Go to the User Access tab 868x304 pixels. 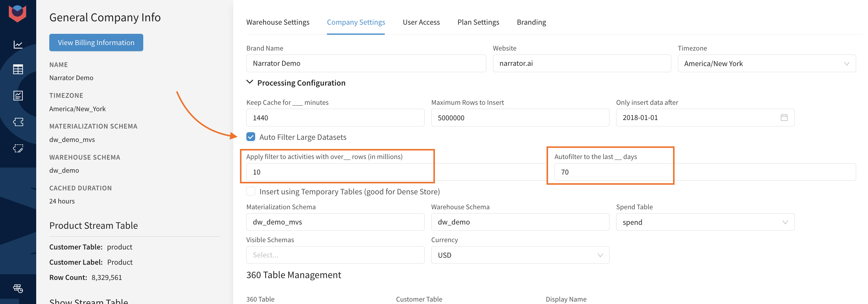pos(421,22)
